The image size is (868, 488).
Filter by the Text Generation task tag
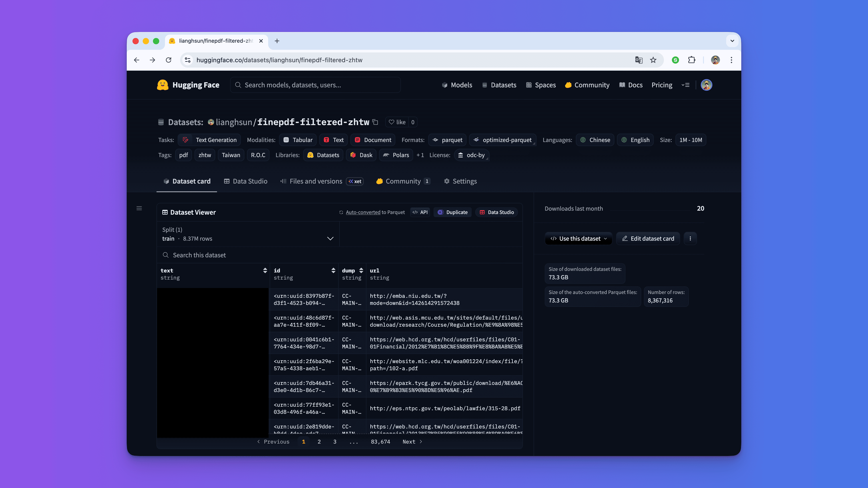209,140
